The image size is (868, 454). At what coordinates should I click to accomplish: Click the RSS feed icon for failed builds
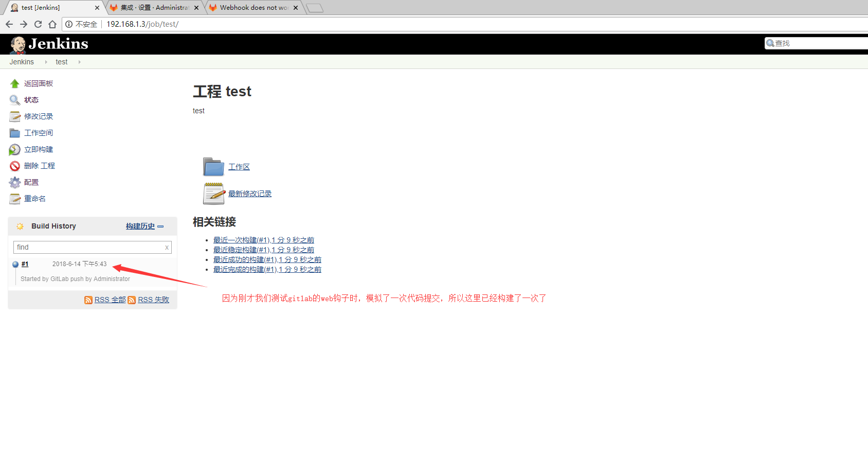(132, 300)
